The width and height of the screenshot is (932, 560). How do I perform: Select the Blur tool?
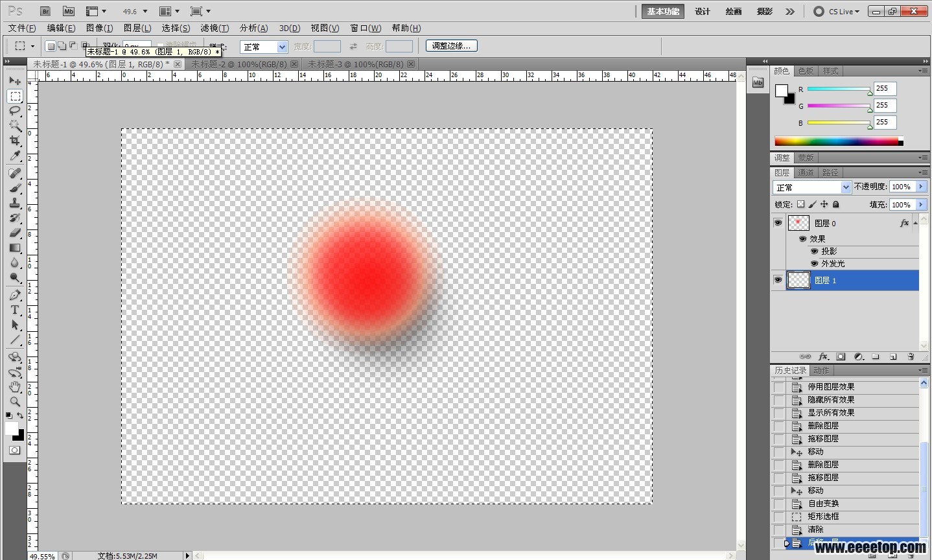click(x=15, y=262)
